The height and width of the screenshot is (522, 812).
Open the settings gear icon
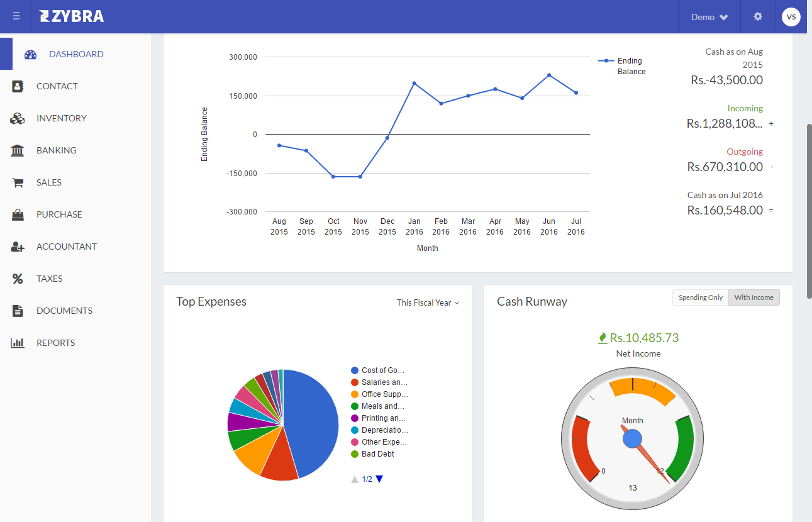pyautogui.click(x=758, y=16)
